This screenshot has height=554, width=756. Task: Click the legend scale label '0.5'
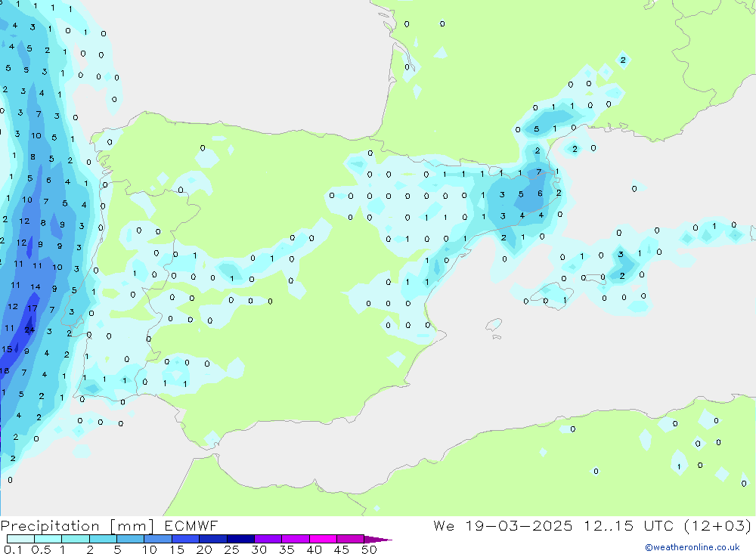tap(42, 549)
